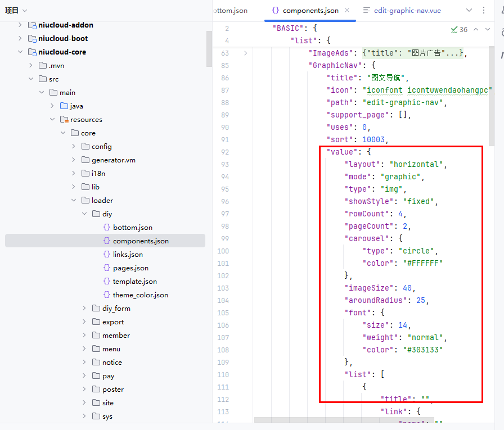Open the editor tabs more options menu
This screenshot has width=504, height=430.
[484, 10]
